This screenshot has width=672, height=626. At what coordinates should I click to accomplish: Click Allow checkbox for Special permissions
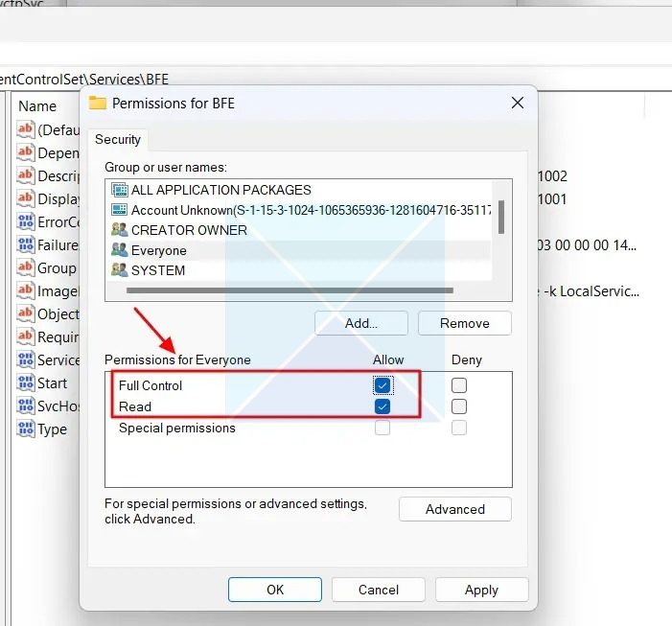tap(382, 428)
